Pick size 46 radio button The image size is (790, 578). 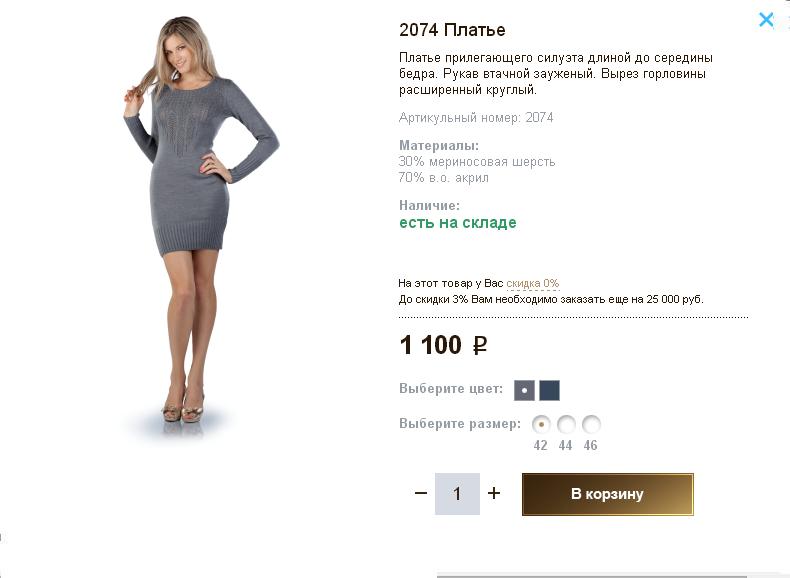pyautogui.click(x=591, y=424)
